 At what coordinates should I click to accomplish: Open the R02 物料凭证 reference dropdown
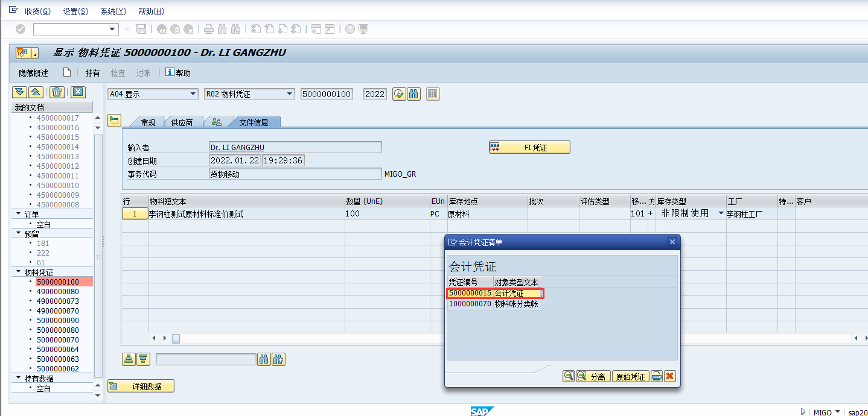click(x=288, y=94)
